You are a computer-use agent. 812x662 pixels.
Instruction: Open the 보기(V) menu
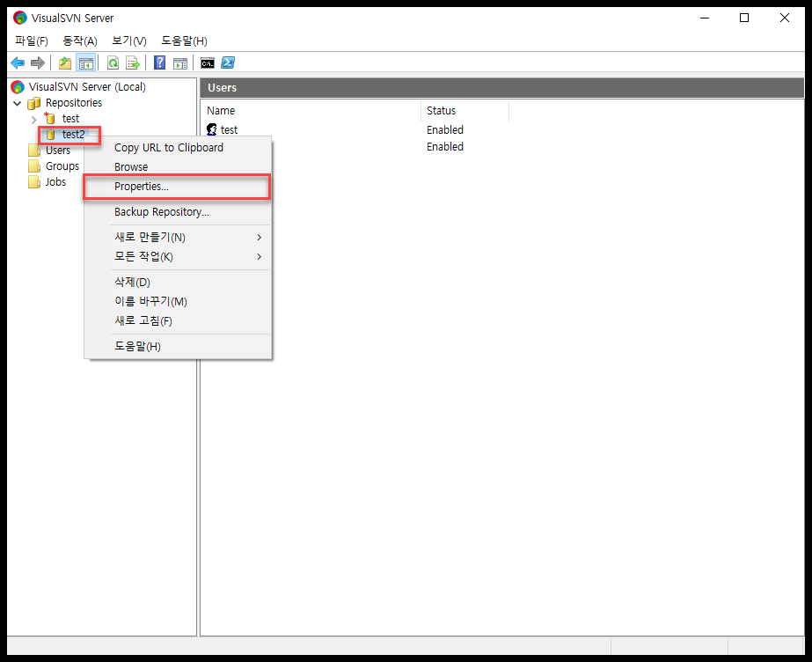129,40
